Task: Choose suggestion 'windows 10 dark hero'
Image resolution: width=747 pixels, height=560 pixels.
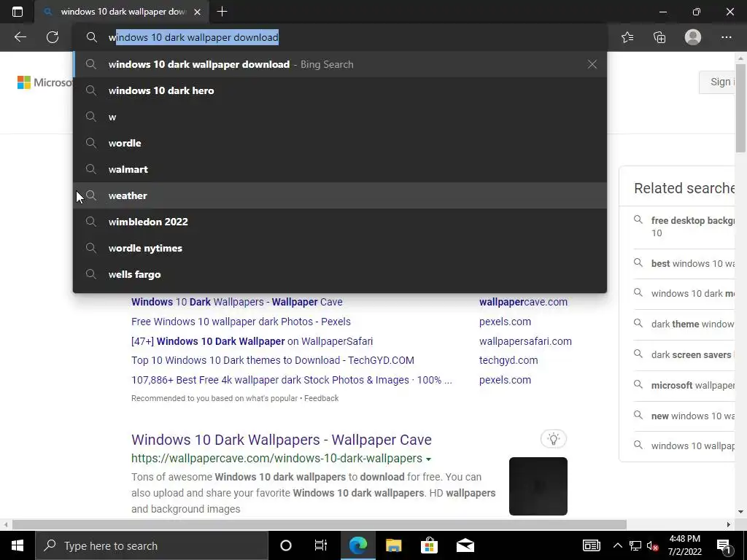Action: pyautogui.click(x=340, y=90)
